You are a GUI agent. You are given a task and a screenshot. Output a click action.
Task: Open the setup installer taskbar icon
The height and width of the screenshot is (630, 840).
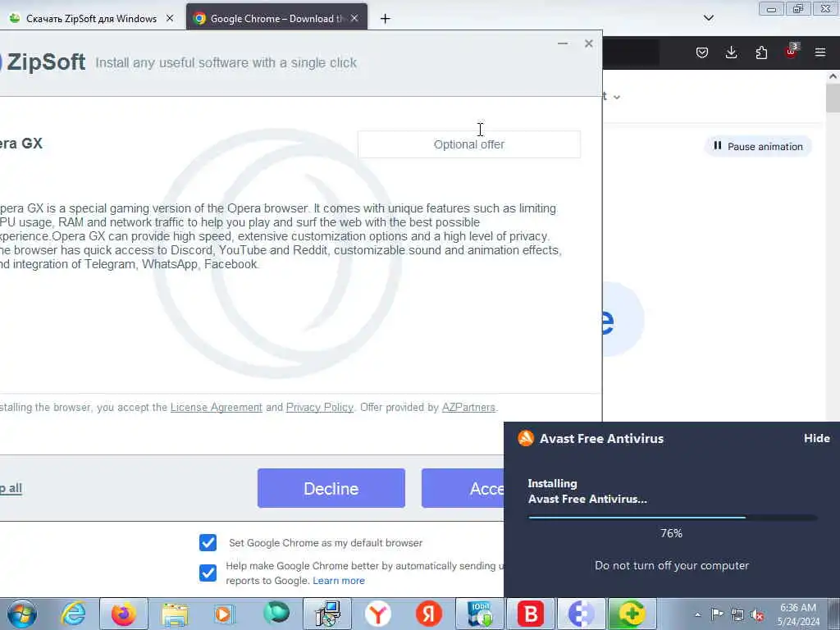(327, 614)
